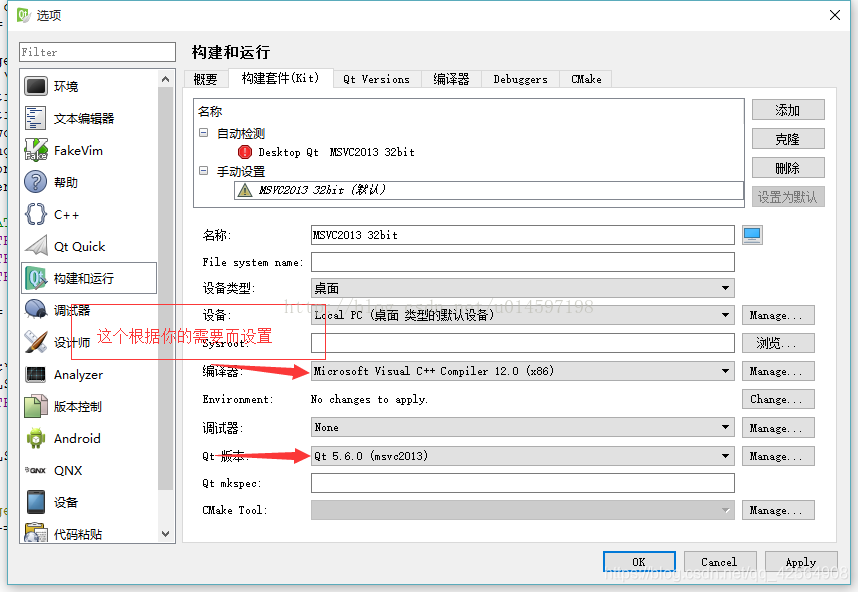Select the 帮助 help icon
858x592 pixels.
(36, 182)
